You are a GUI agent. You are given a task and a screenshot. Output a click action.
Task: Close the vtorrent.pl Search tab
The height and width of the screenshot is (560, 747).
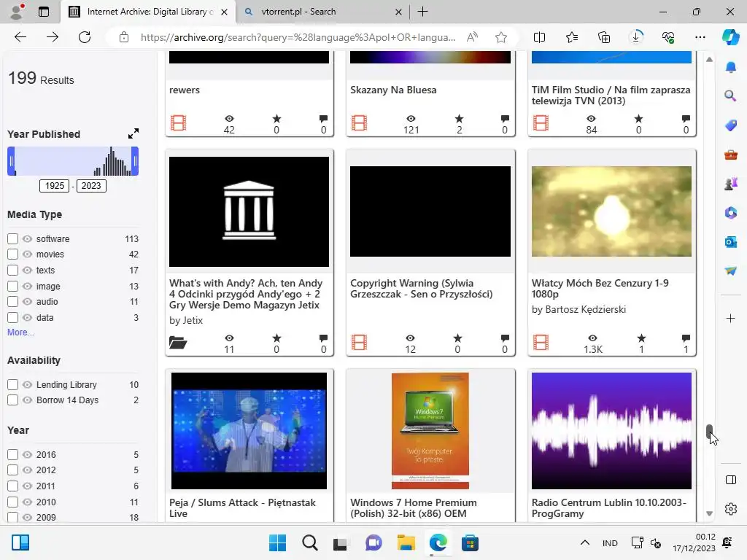[x=399, y=12]
